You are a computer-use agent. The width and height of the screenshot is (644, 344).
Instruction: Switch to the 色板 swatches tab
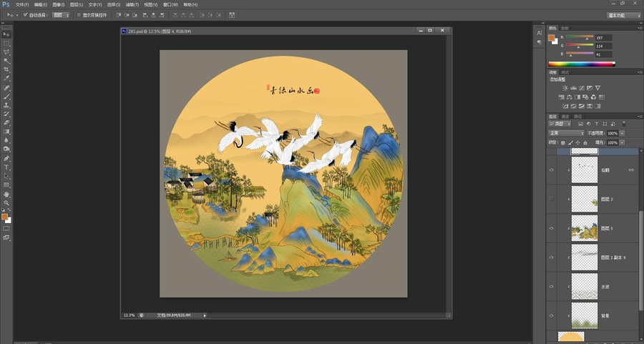pos(565,28)
